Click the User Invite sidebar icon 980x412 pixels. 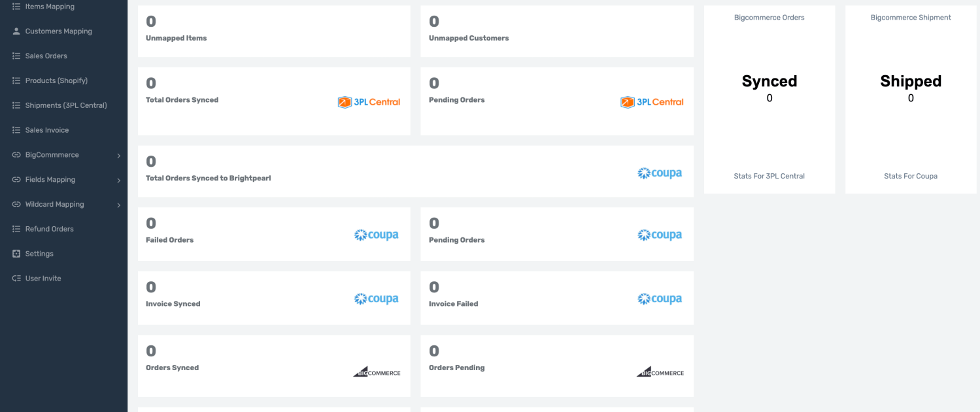[x=16, y=279]
